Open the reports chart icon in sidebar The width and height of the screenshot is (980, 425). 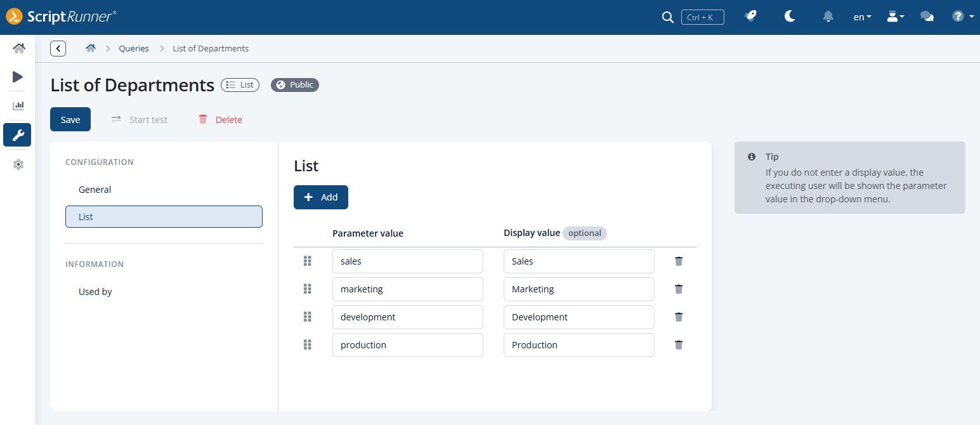(18, 105)
